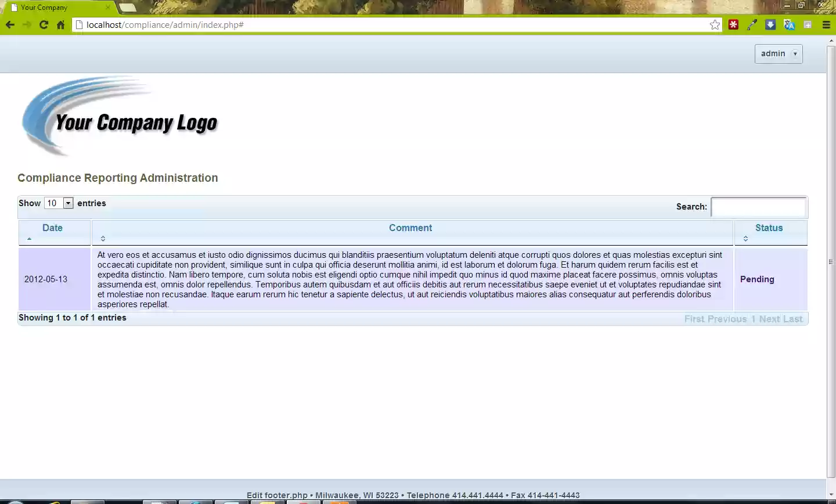Toggle sort order on the Status column
Image resolution: width=836 pixels, height=504 pixels.
click(769, 232)
